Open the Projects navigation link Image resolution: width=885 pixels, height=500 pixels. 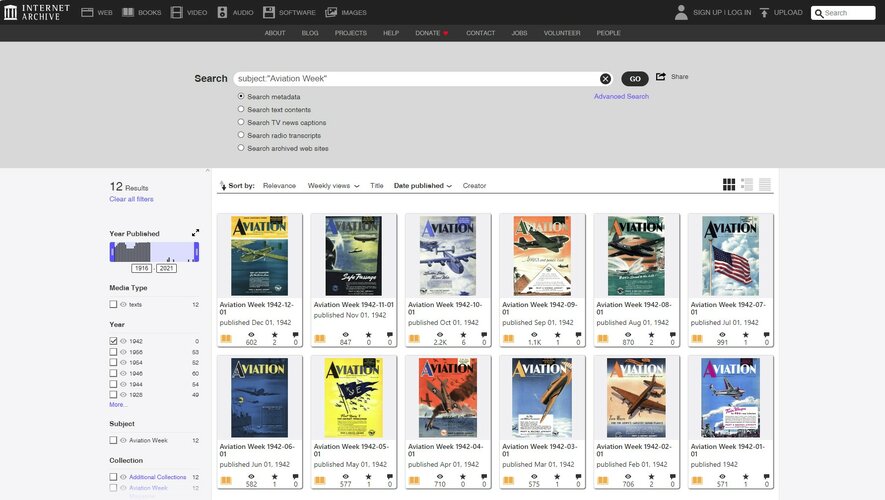(351, 33)
